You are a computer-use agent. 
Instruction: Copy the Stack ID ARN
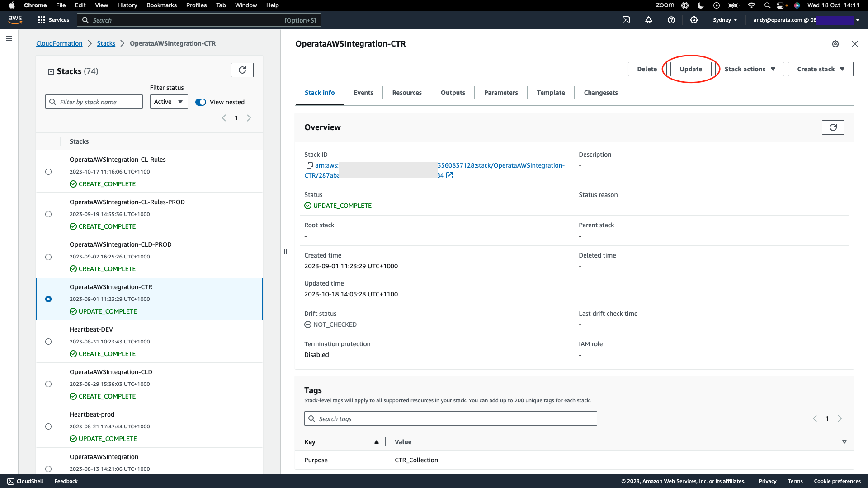tap(309, 165)
